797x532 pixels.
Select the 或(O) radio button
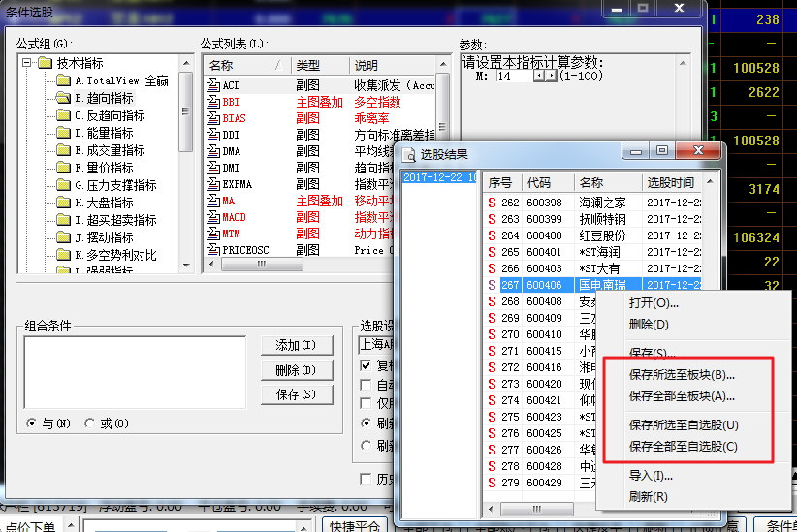(91, 423)
